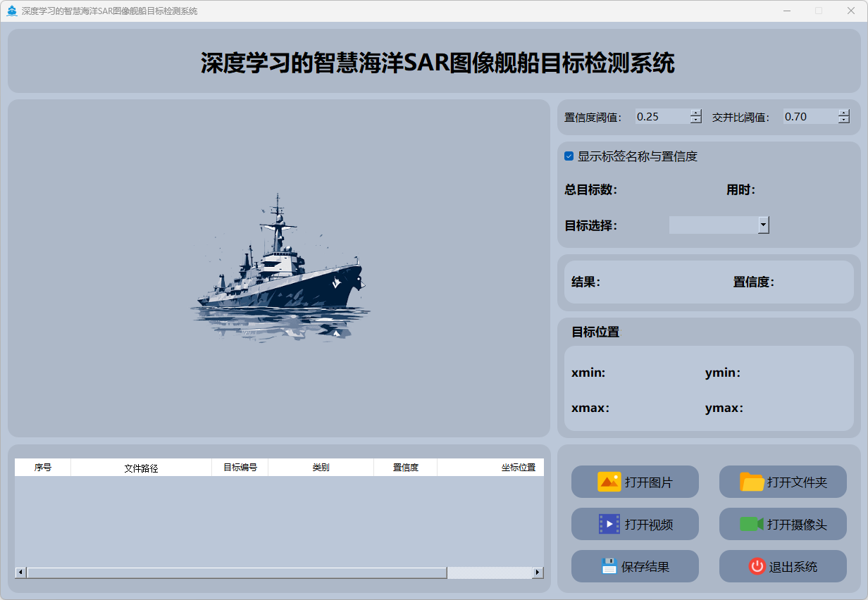The width and height of the screenshot is (868, 600).
Task: Click the horizontal scrollbar thumb under the table
Action: (236, 573)
